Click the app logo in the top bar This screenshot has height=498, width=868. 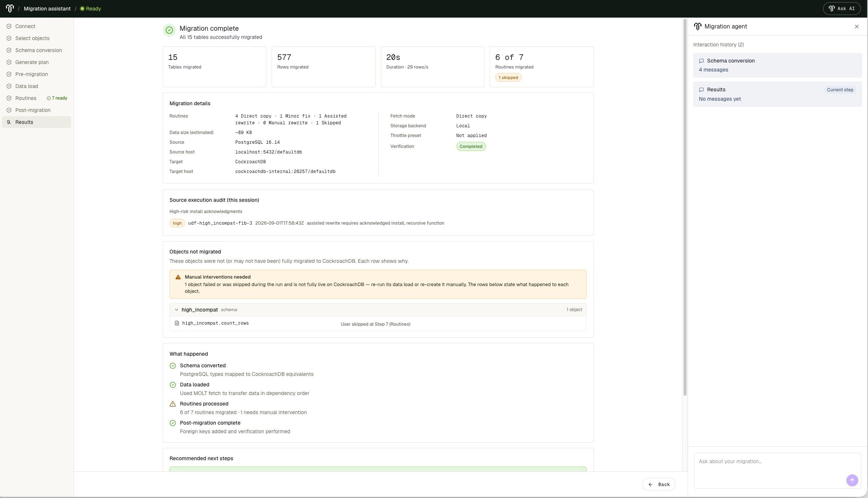(x=10, y=8)
